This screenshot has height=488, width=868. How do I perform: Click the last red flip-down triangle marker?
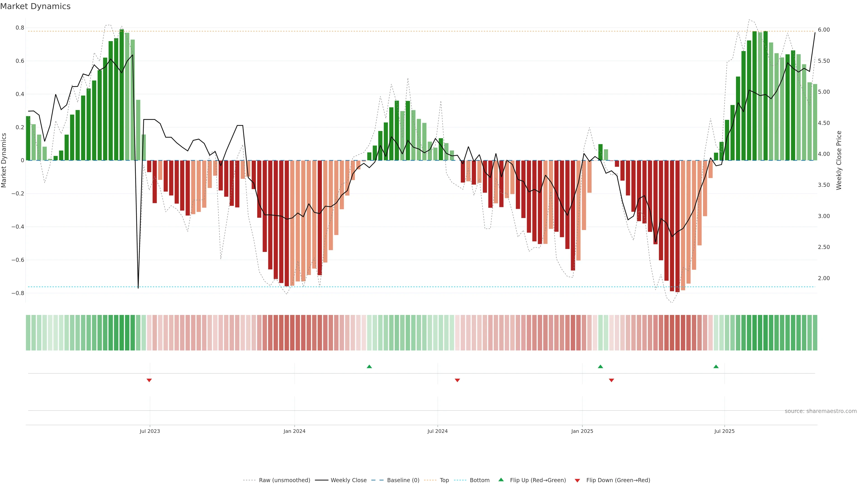click(x=611, y=380)
